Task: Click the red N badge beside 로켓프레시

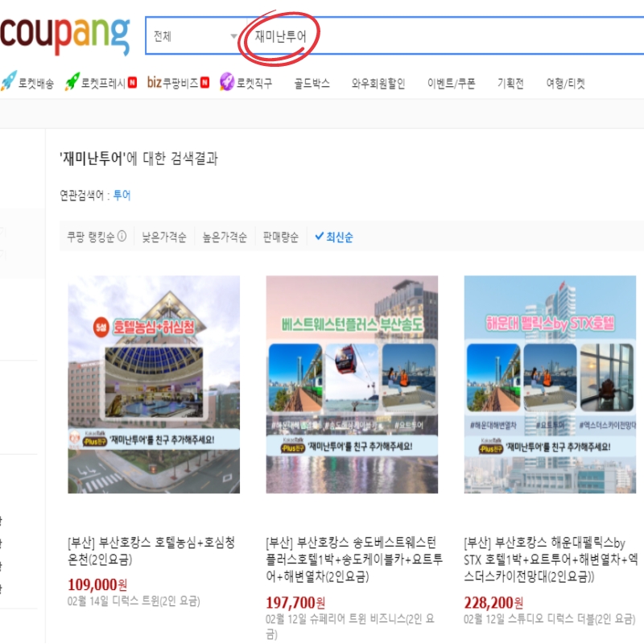Action: (132, 83)
